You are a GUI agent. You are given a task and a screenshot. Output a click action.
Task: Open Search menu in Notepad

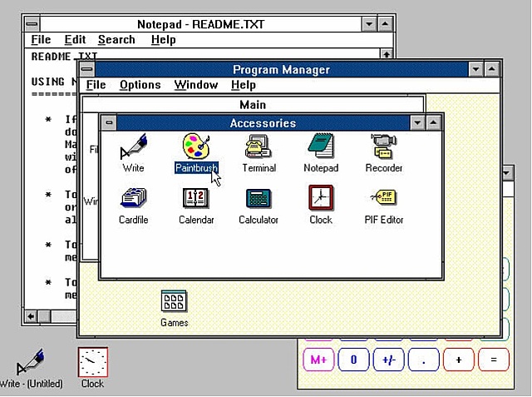116,40
